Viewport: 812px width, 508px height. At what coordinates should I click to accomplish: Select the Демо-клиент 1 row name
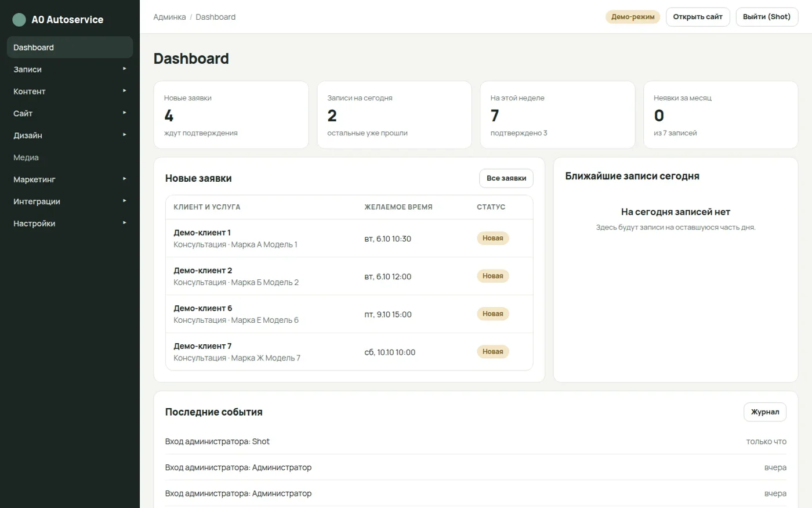pyautogui.click(x=202, y=233)
